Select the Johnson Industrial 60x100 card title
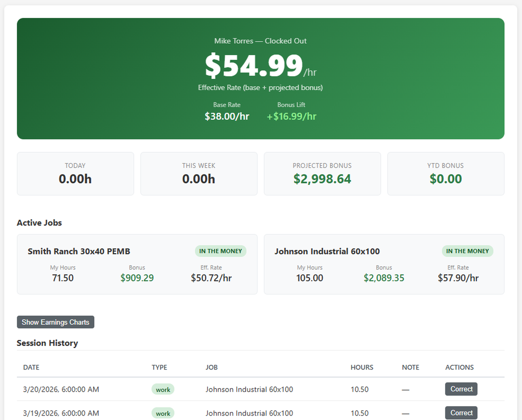 [327, 251]
